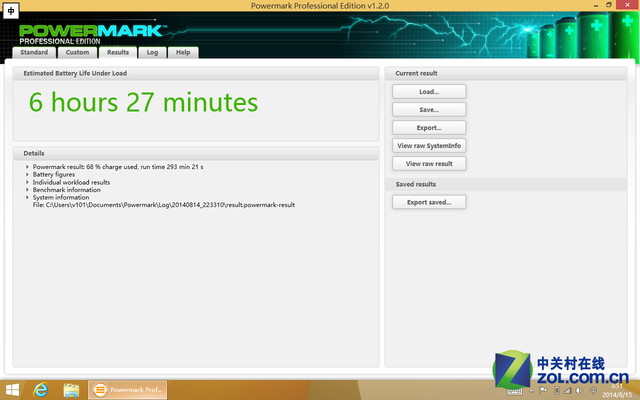Screen dimensions: 640x400
Task: Open the Action Center flag icon
Action: point(543,391)
